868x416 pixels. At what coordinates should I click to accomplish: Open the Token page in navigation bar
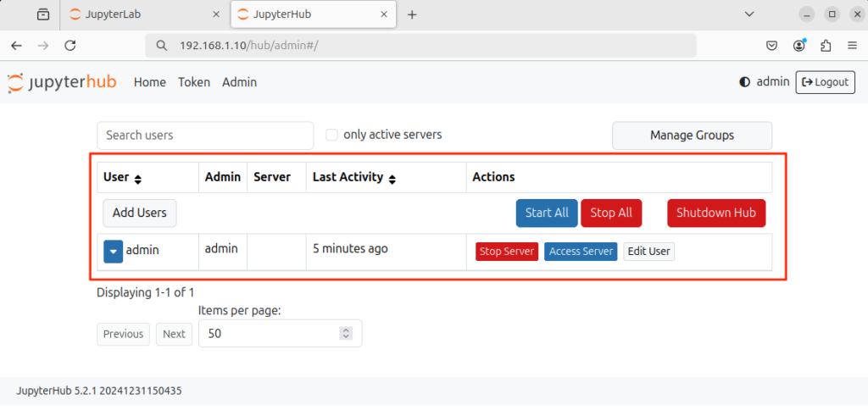[194, 82]
